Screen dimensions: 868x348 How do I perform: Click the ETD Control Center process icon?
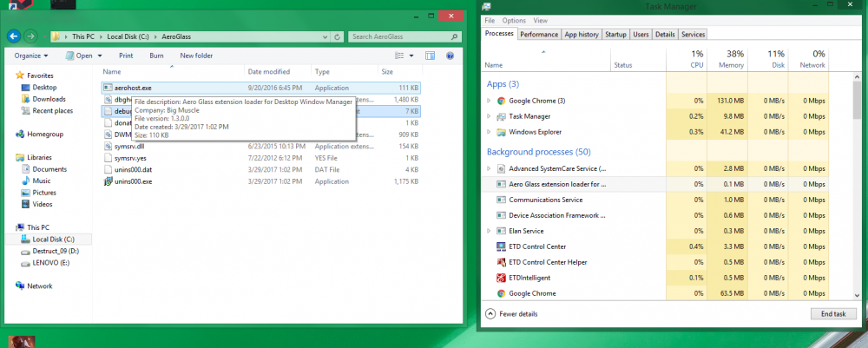502,246
